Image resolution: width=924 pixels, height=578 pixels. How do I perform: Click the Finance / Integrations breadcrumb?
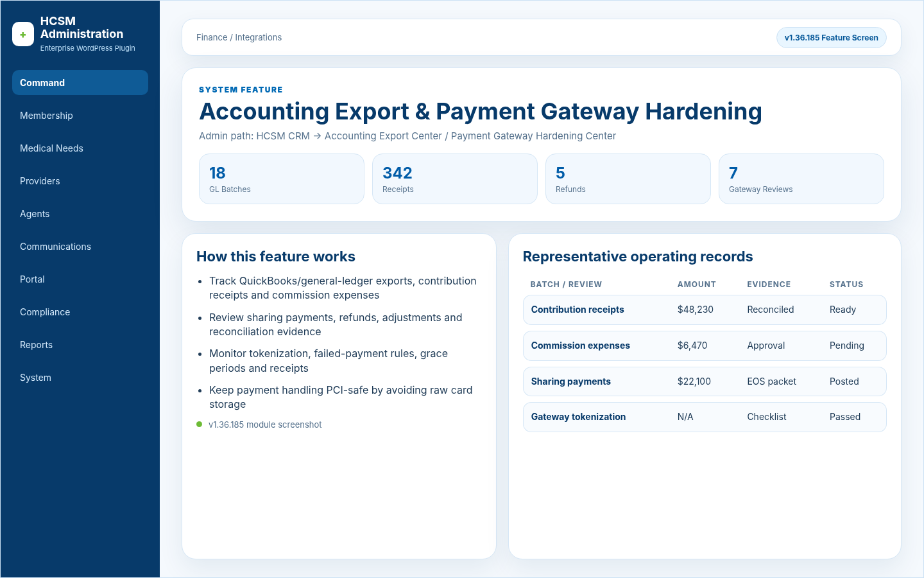coord(239,37)
